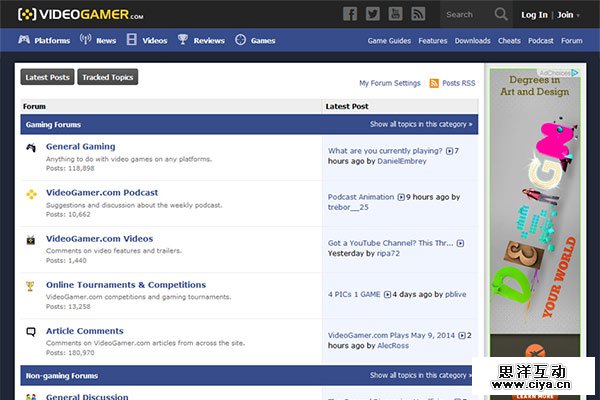Click the Online Tournaments trophy icon

30,286
